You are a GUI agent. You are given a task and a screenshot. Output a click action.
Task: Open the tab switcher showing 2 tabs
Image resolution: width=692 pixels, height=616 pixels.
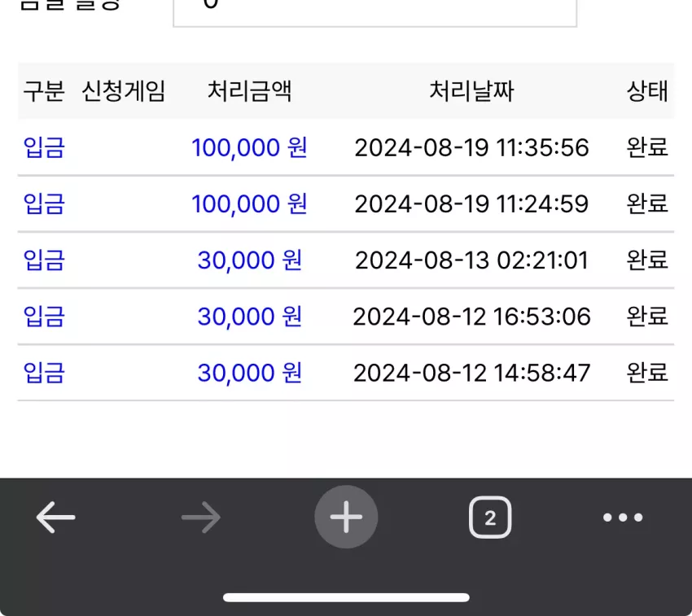click(x=490, y=518)
